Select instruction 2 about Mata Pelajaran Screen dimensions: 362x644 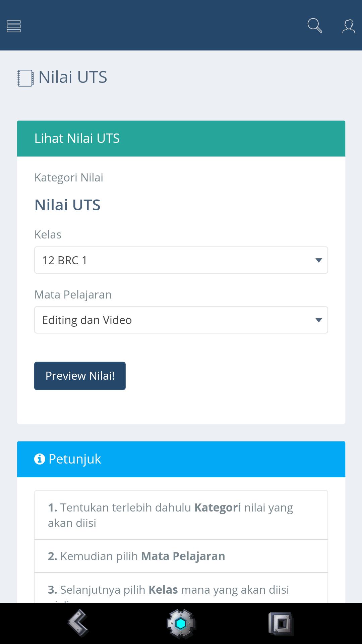[181, 556]
